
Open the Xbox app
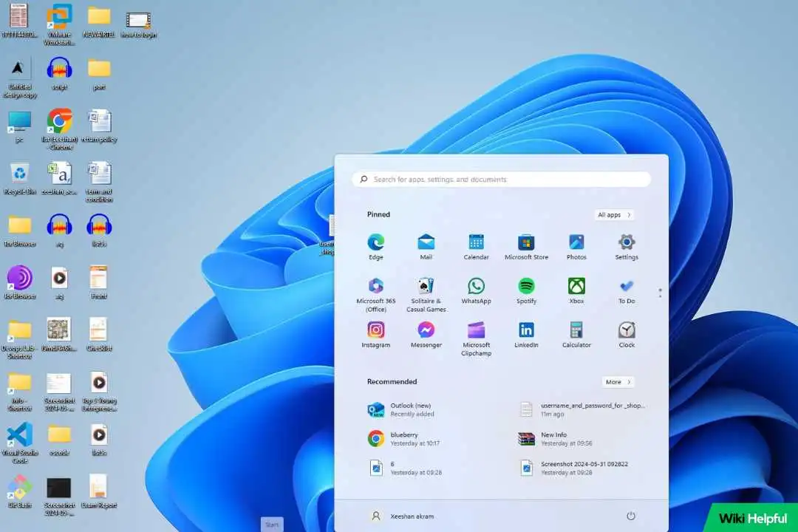(576, 291)
